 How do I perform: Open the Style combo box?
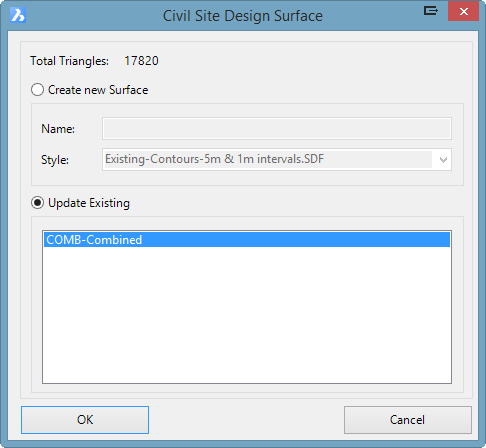point(277,159)
